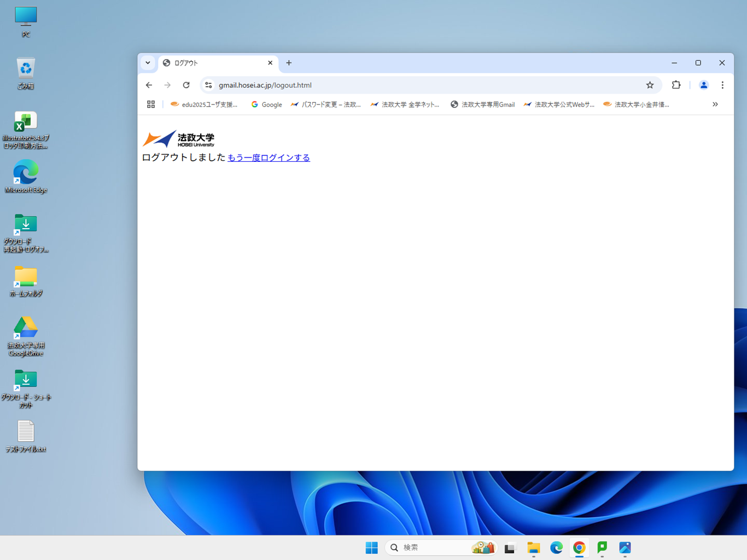This screenshot has height=560, width=747.
Task: Open the Chrome profile avatar icon
Action: pyautogui.click(x=703, y=85)
